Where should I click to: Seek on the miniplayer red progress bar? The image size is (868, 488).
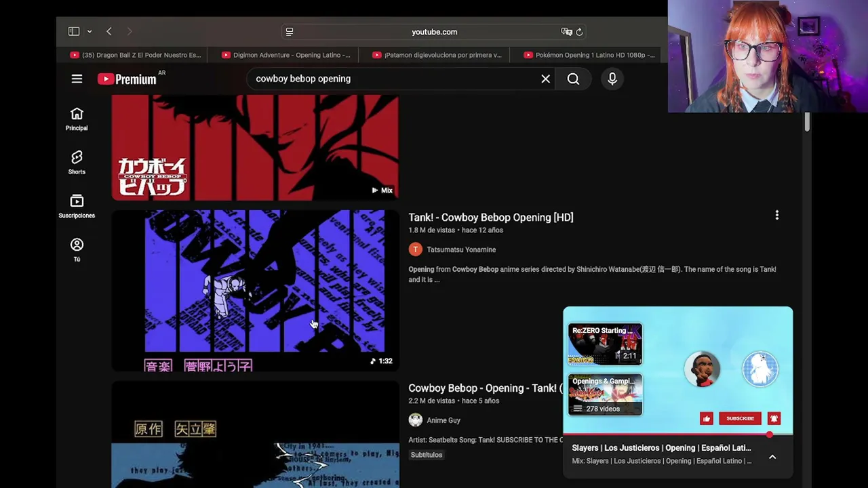coord(677,434)
